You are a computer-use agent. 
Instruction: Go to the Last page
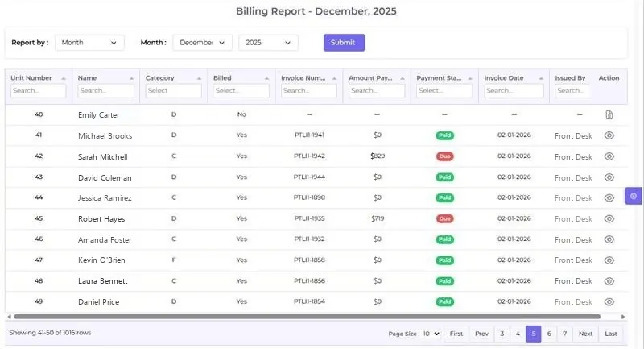point(611,334)
